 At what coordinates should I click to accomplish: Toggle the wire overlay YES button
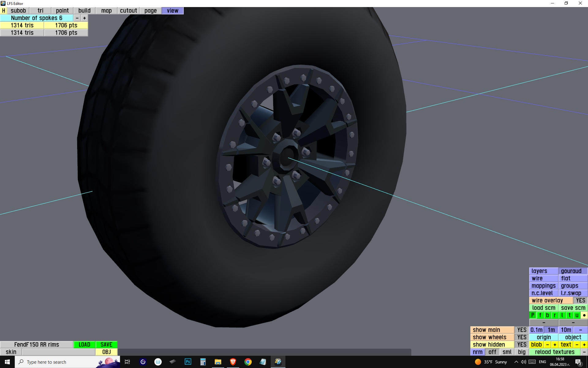click(x=580, y=301)
